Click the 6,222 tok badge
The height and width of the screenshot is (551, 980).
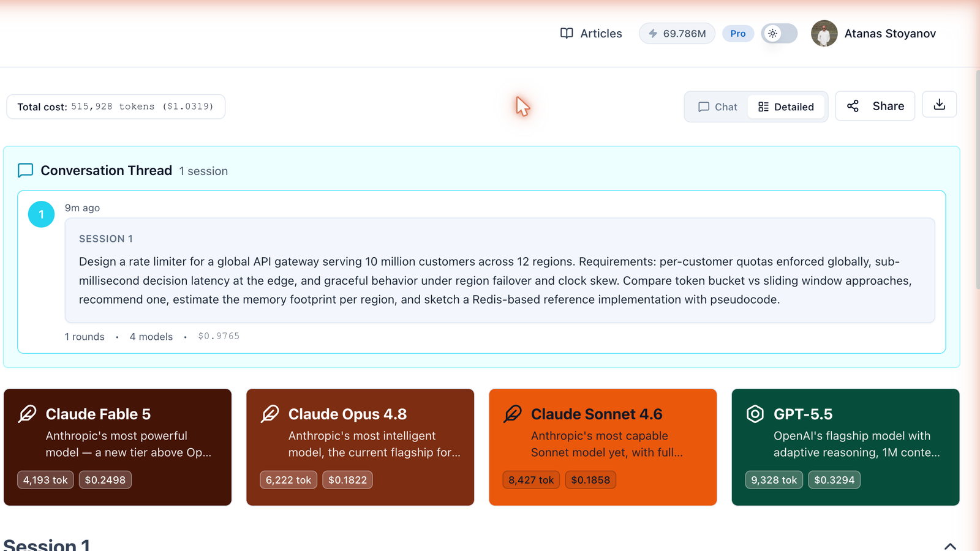pyautogui.click(x=288, y=480)
